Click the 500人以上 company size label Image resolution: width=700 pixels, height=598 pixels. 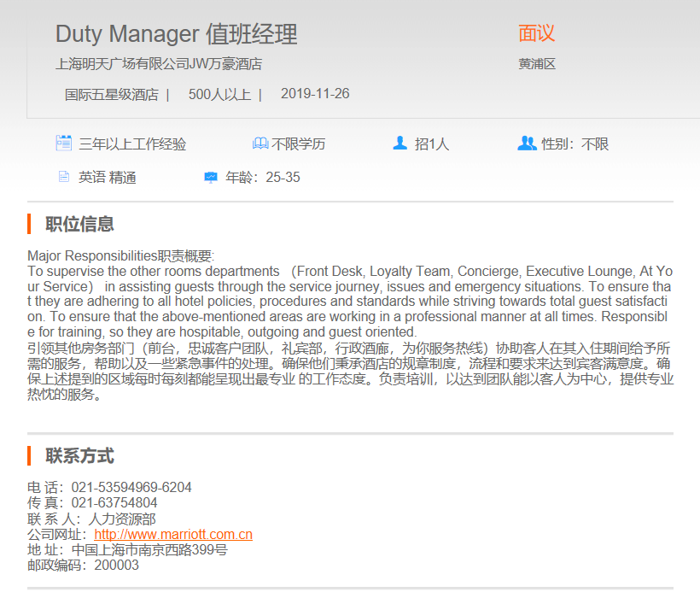tap(219, 94)
